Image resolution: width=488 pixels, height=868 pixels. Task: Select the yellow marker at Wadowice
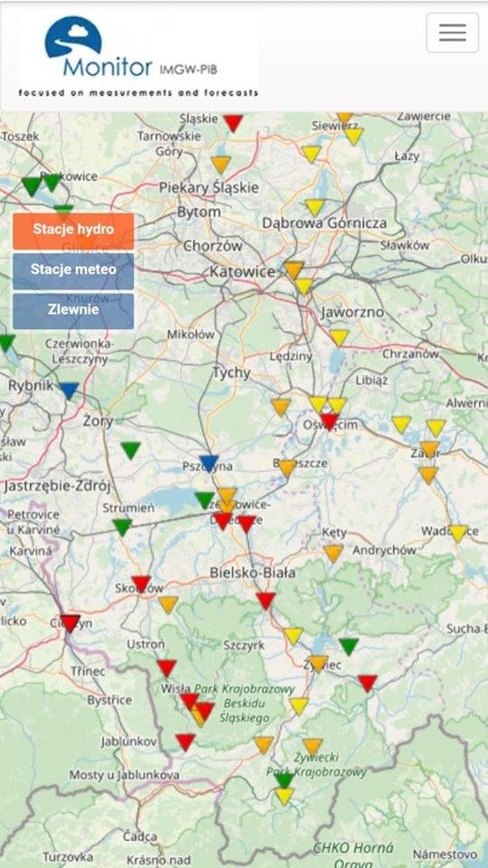tap(458, 533)
